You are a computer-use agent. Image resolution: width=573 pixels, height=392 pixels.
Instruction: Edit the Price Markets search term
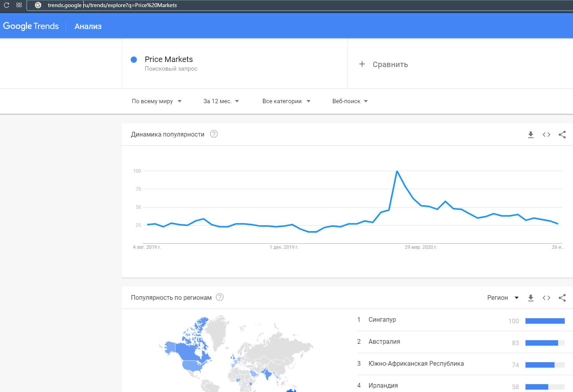[168, 59]
